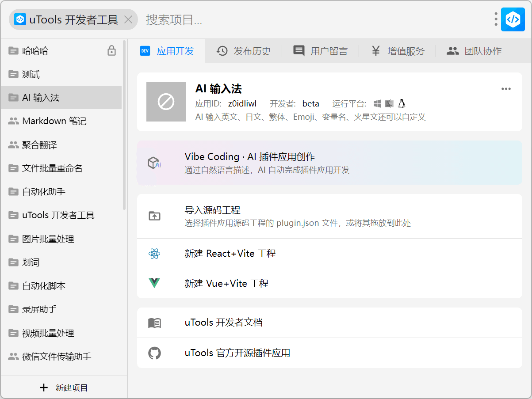Open the uTools 开发者工具 sidebar project
The width and height of the screenshot is (532, 399).
(x=61, y=215)
